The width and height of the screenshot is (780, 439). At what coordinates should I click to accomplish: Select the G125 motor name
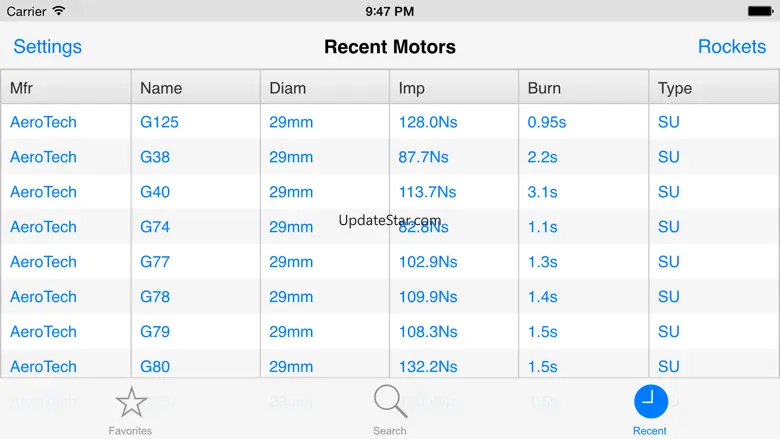click(x=159, y=122)
